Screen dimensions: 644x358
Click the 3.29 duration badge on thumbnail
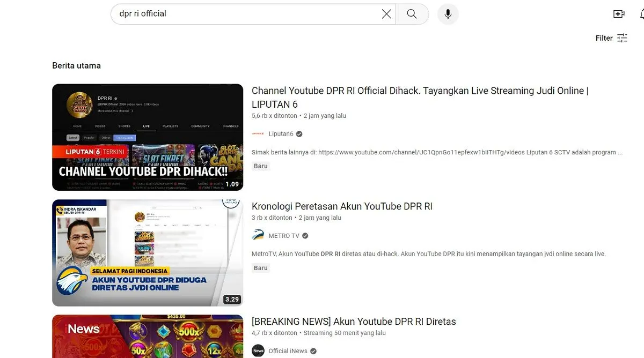[232, 299]
